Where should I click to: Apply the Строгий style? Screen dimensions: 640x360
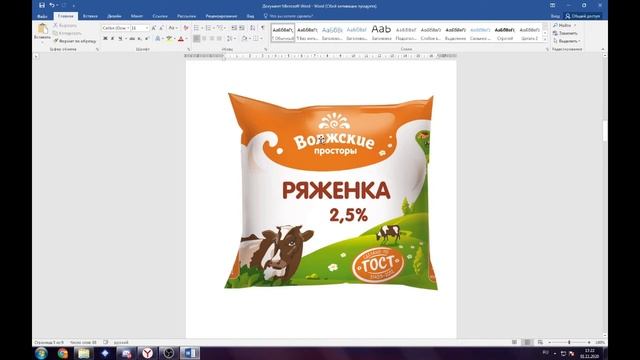504,33
